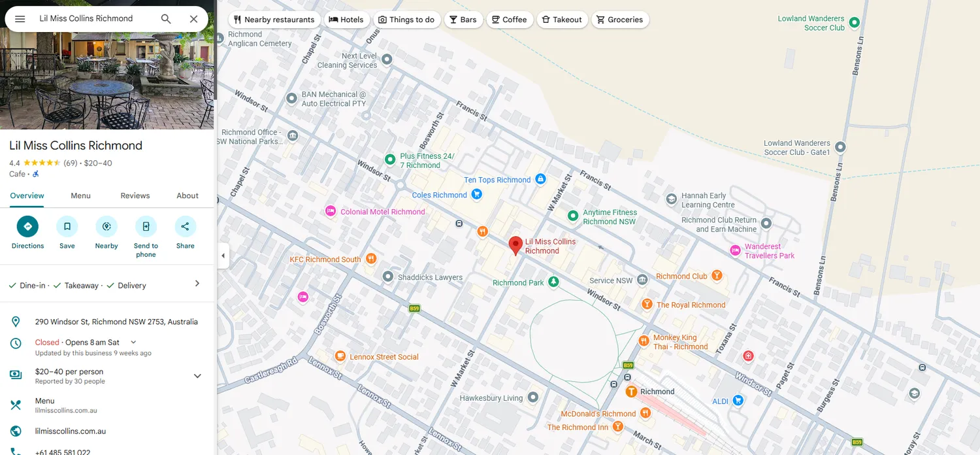Screen dimensions: 980x455
Task: Click the Menu fork-and-knife icon
Action: click(16, 405)
